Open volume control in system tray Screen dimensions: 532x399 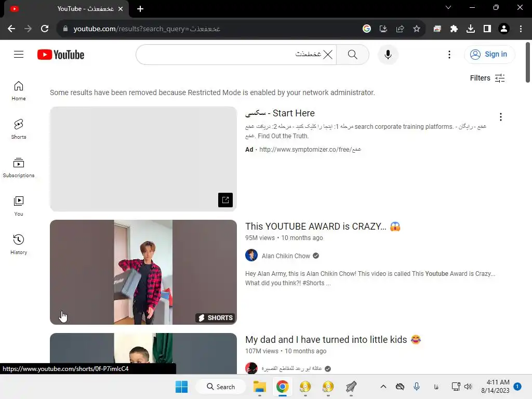468,387
